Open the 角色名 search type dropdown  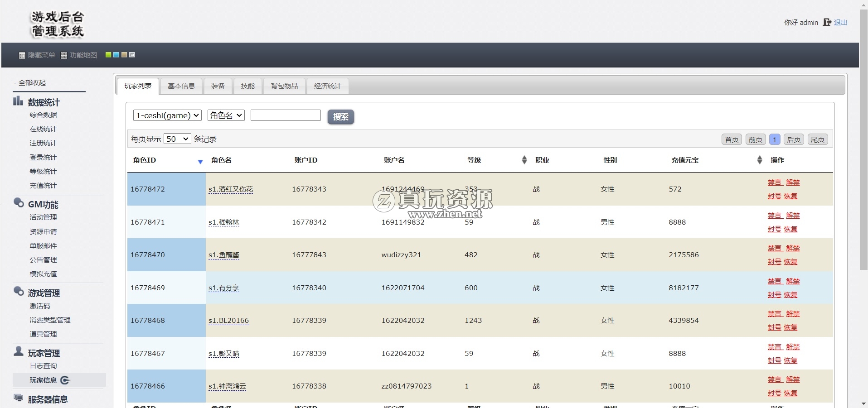pos(226,115)
